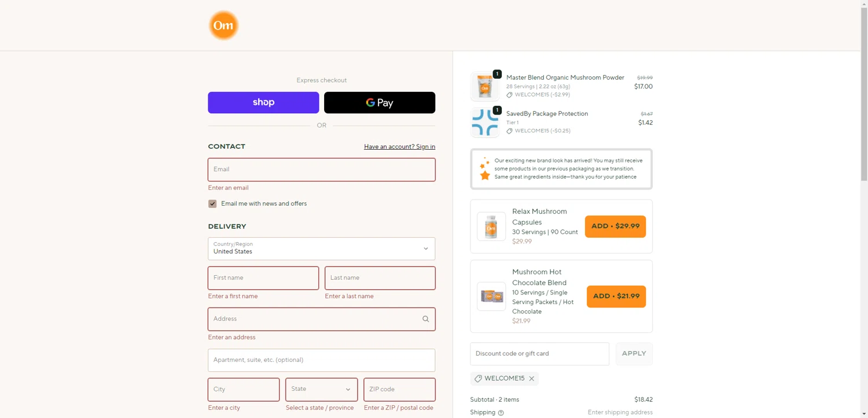Open the Have an account? Sign in link
The height and width of the screenshot is (418, 868).
pos(399,147)
